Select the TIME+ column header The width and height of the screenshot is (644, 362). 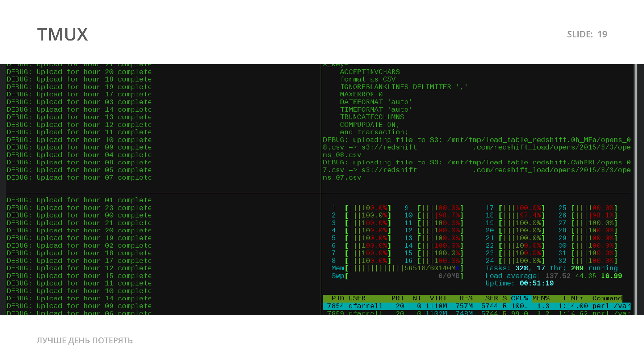[x=573, y=298]
